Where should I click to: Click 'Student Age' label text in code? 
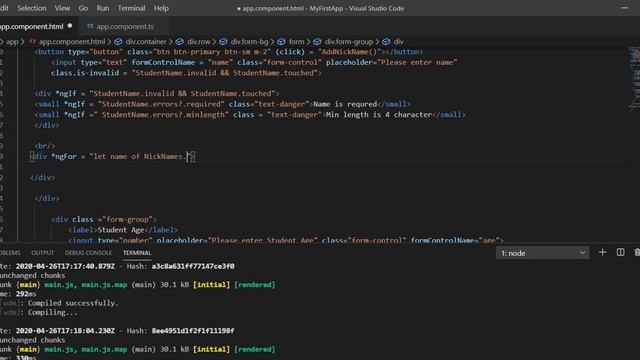click(121, 230)
